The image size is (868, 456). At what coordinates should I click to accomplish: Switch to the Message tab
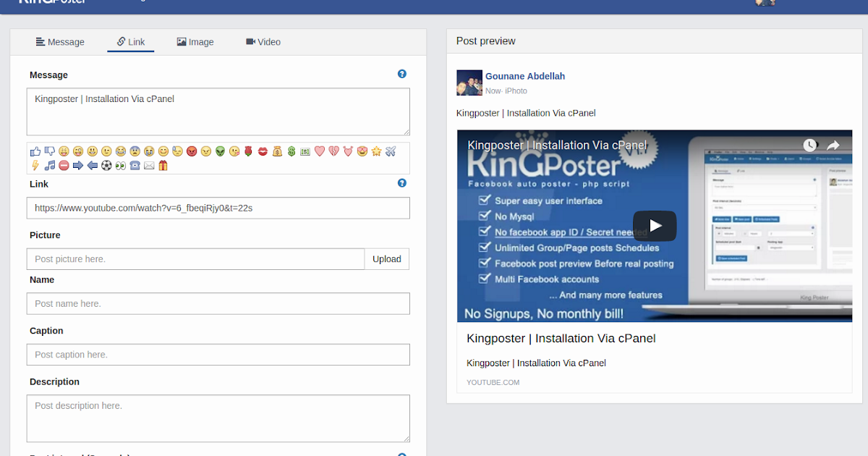coord(60,42)
